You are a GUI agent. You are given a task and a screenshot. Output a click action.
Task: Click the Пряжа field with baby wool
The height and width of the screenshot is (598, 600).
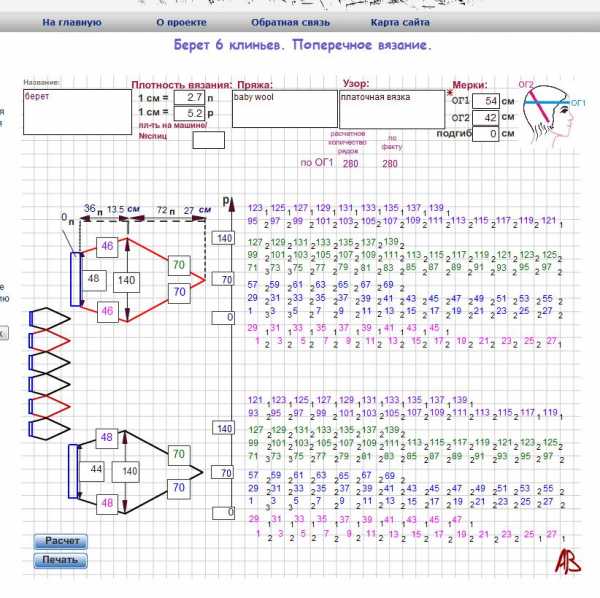pos(283,108)
